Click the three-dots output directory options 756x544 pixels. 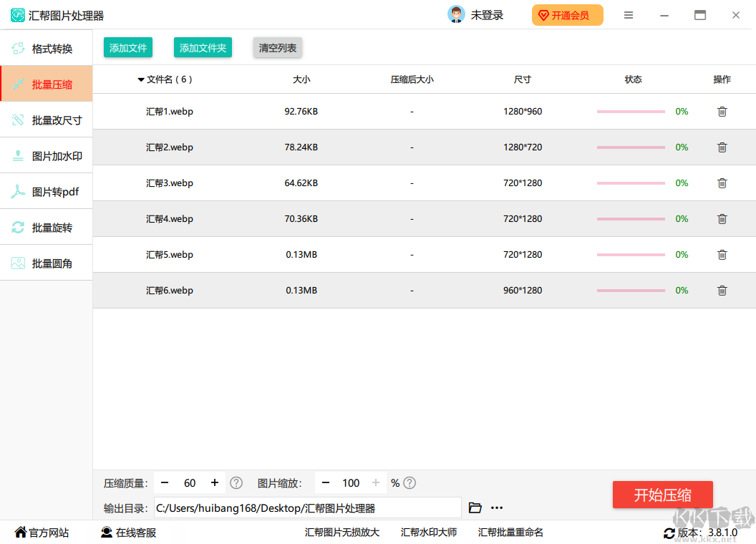point(497,508)
